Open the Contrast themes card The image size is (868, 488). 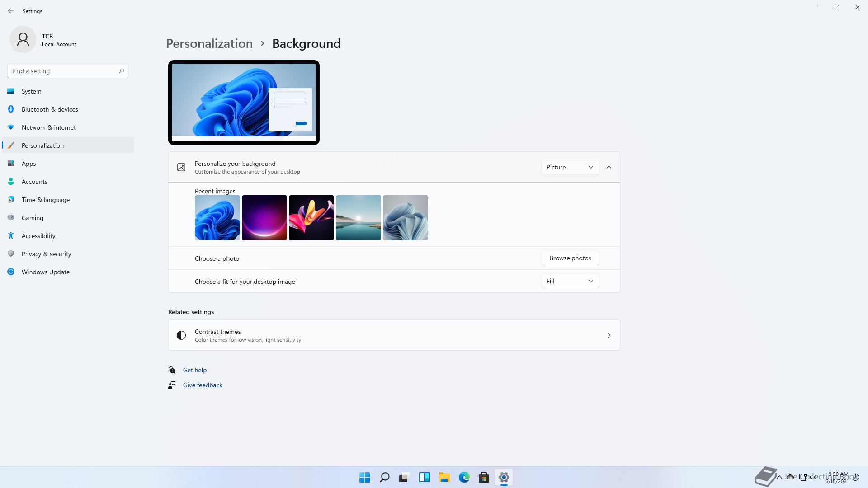394,335
